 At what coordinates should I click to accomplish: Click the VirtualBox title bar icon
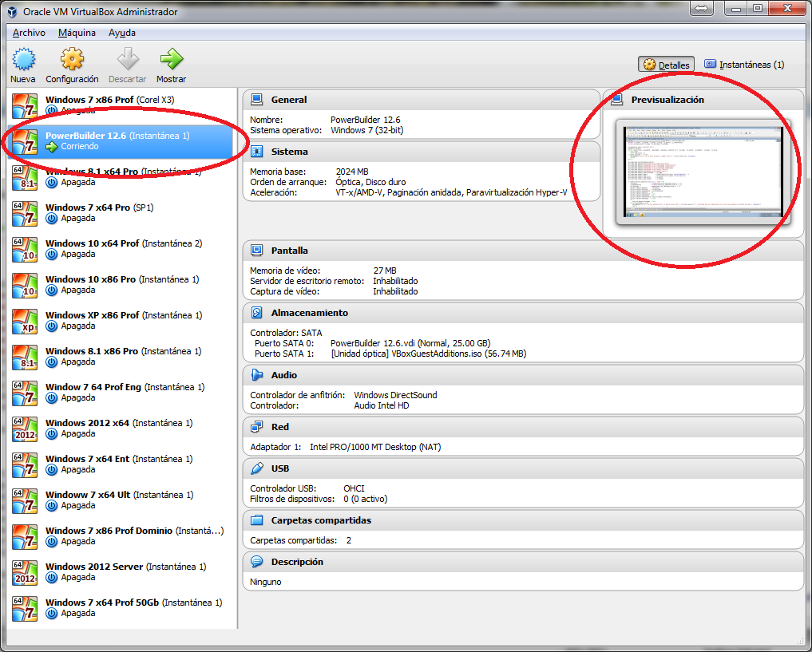(12, 11)
